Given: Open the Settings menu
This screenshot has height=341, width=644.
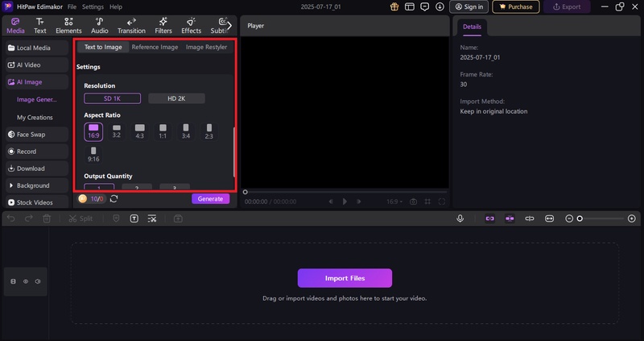Looking at the screenshot, I should pos(93,6).
